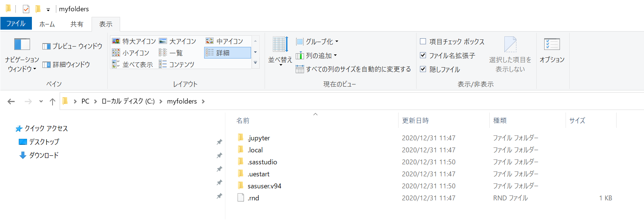Expand chevron after PC breadcrumb
The width and height of the screenshot is (644, 221).
click(x=96, y=101)
